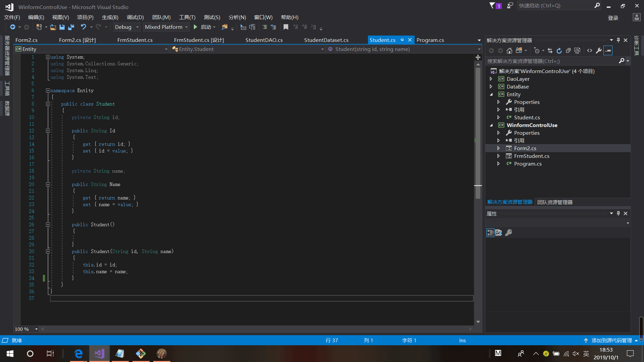
Task: Switch to 团队资源管理器 panel tab
Action: tap(555, 202)
